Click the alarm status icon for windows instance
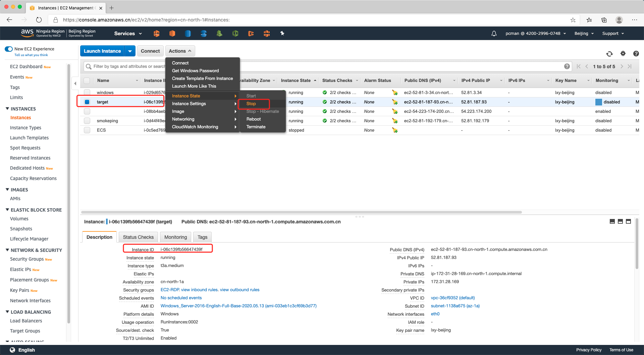The height and width of the screenshot is (355, 644). click(395, 93)
